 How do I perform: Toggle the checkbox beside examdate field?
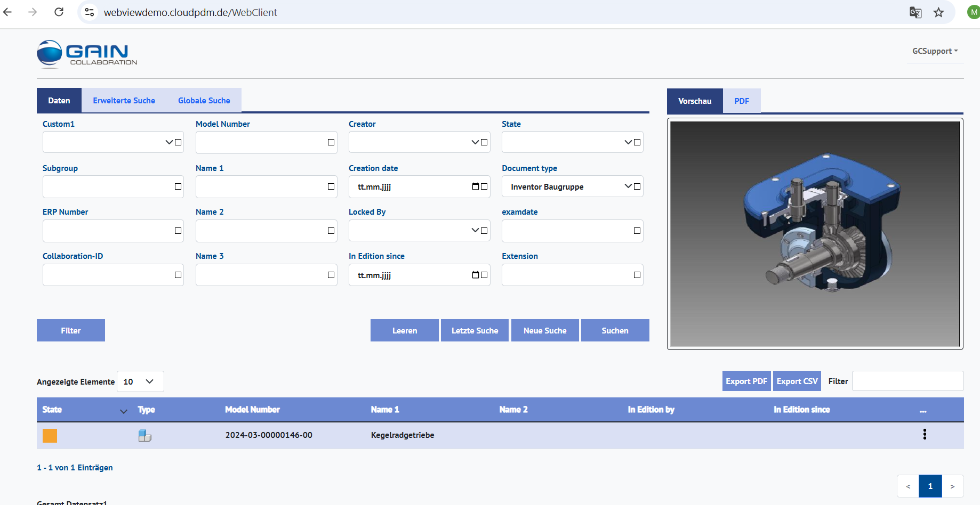click(637, 231)
